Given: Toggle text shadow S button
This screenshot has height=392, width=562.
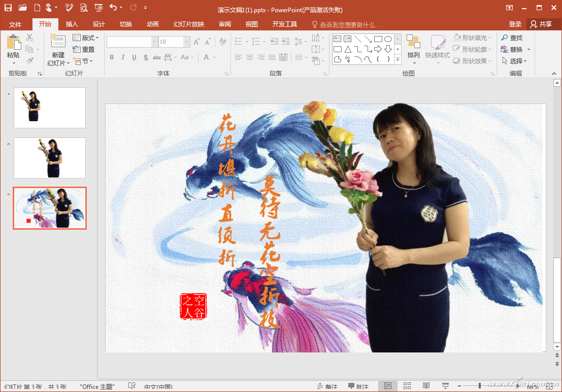Looking at the screenshot, I should point(146,57).
